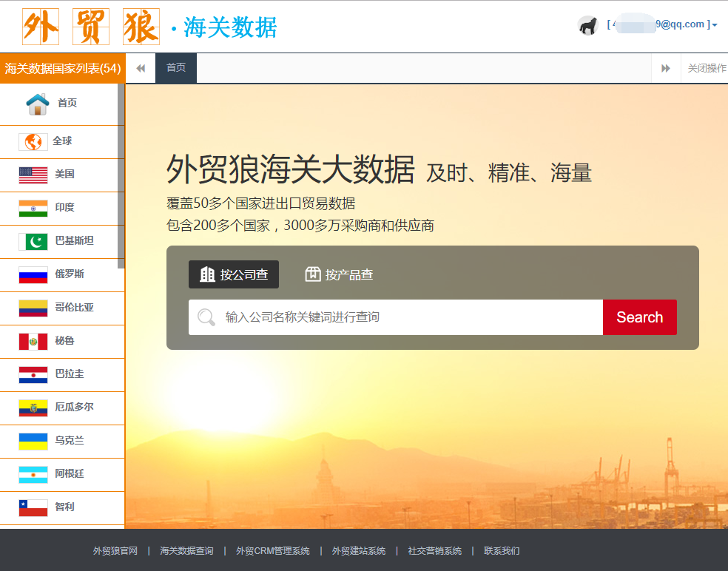Open the 外贸狼官网 footer link
Image resolution: width=728 pixels, height=571 pixels.
115,551
